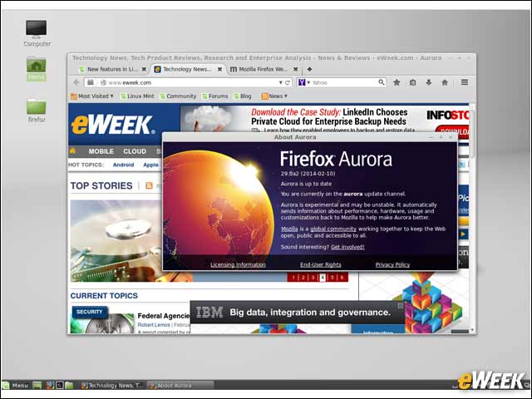
Task: Close the 'New features in Li...' tab
Action: point(144,69)
